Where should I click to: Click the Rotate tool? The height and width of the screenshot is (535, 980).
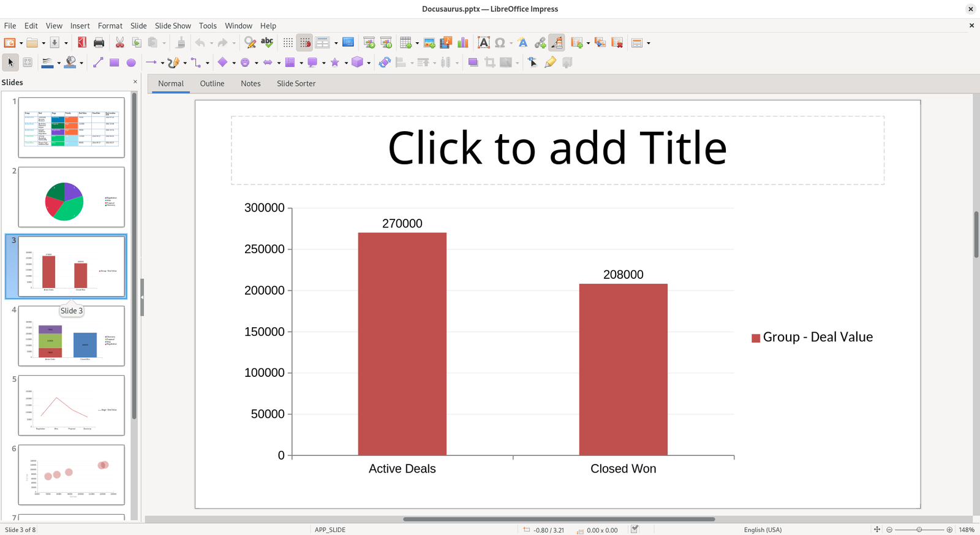click(385, 62)
